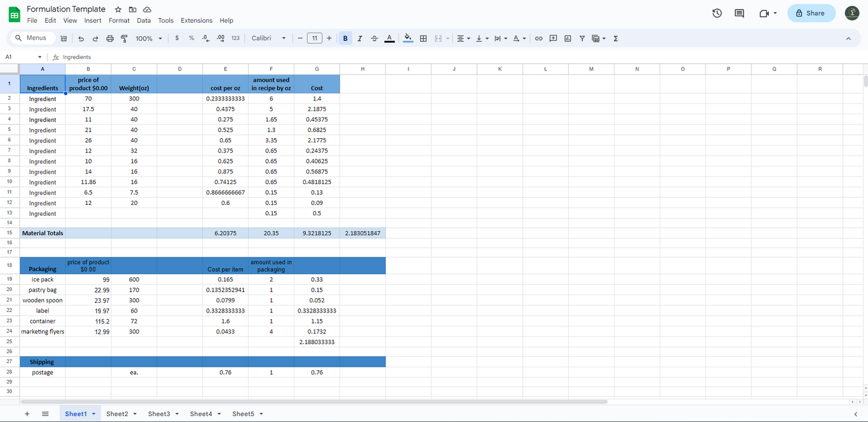Open version history clock icon
This screenshot has height=422, width=868.
point(717,13)
